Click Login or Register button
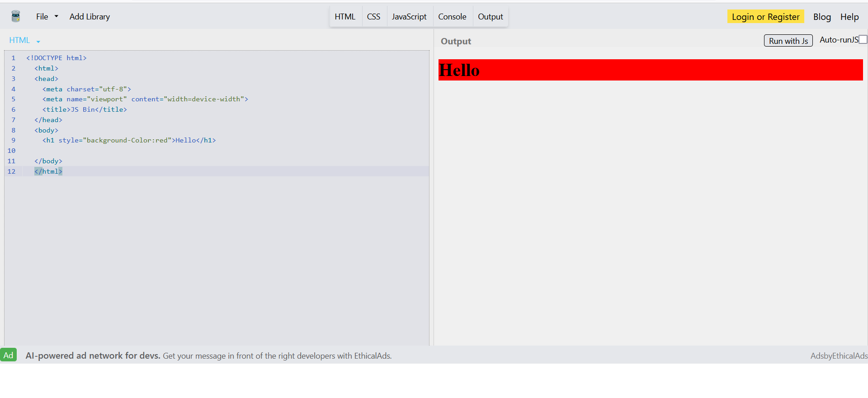 click(766, 17)
